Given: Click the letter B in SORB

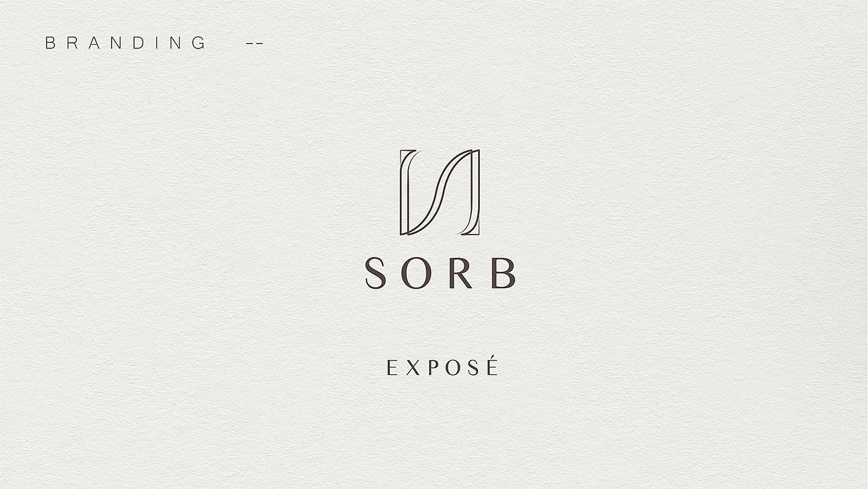Looking at the screenshot, I should 503,273.
